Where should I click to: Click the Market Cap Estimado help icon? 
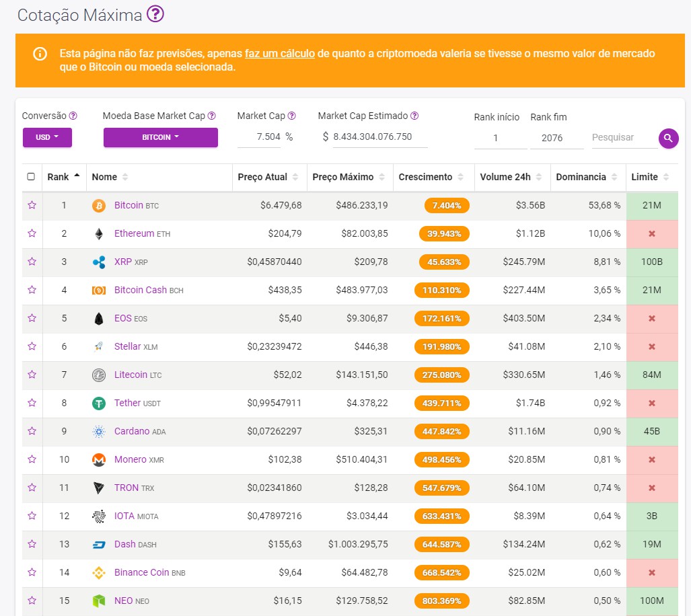point(414,116)
